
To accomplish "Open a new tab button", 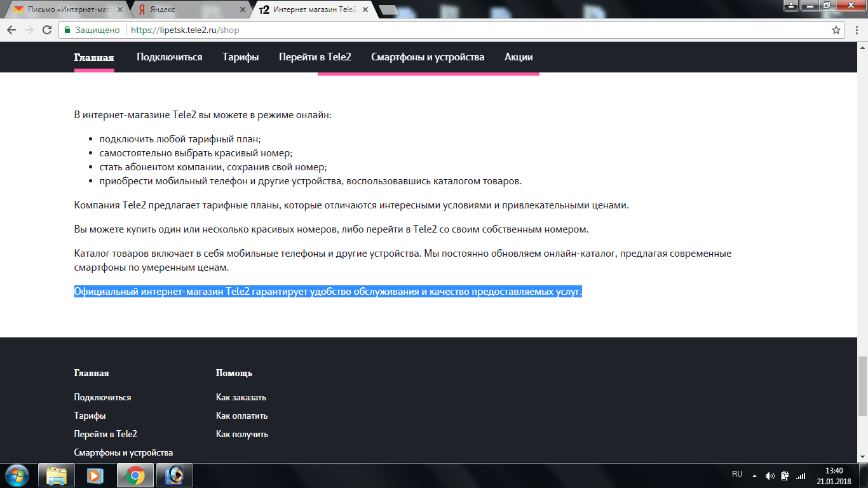I will click(388, 10).
